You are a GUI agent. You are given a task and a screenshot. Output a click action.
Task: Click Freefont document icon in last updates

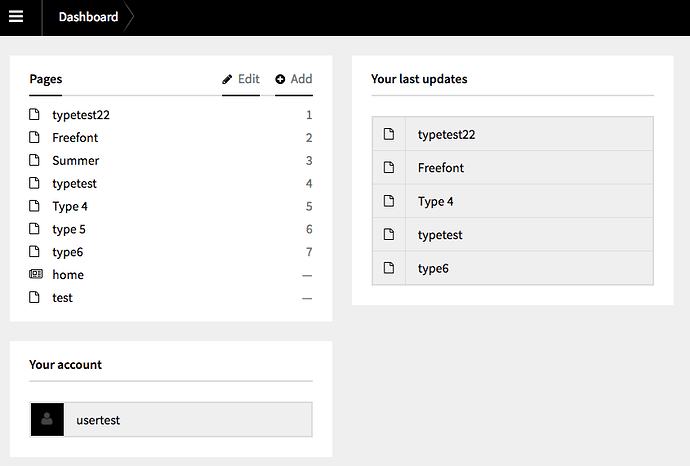389,168
